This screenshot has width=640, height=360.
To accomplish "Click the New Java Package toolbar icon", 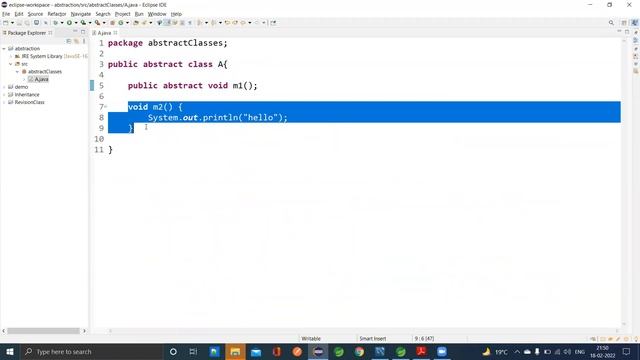I will [x=113, y=23].
